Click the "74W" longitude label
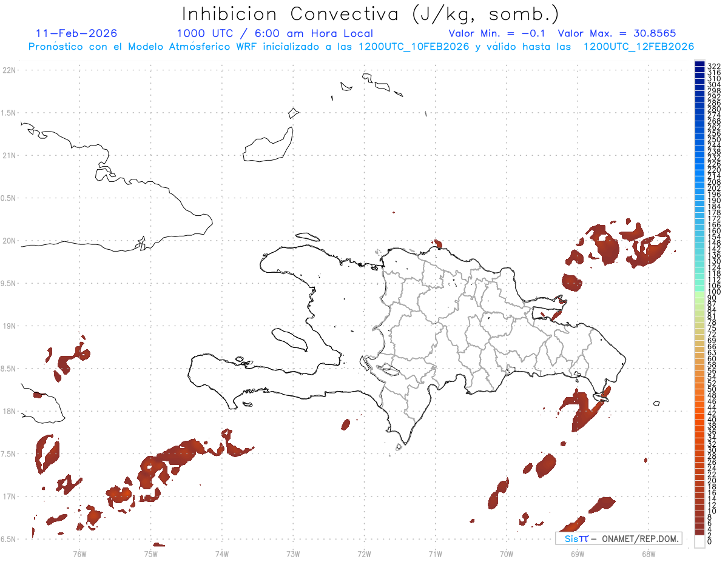The width and height of the screenshot is (728, 562). (221, 553)
